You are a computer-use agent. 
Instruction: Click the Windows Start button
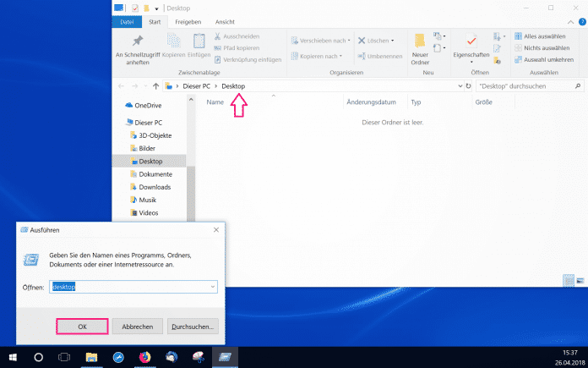[12, 357]
